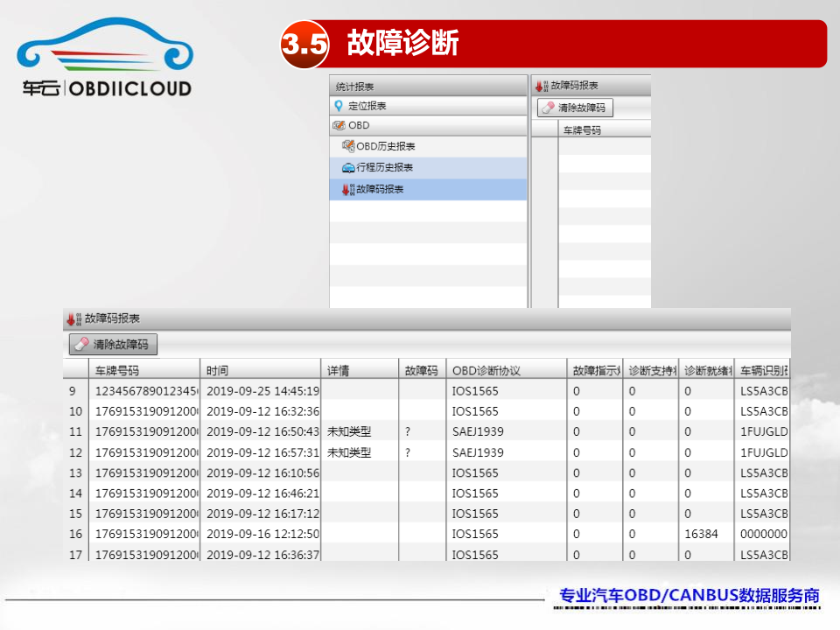
Task: Open the 行程历史报表 trip history report
Action: [385, 168]
